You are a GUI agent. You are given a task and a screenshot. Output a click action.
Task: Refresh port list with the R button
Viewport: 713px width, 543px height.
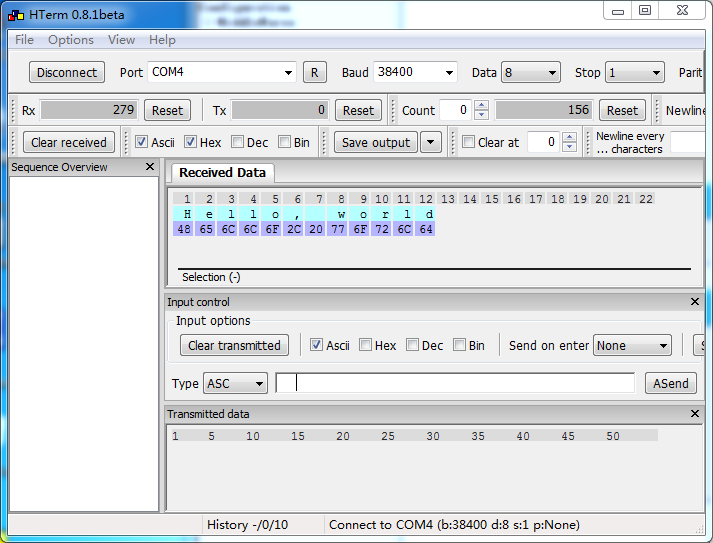[315, 72]
